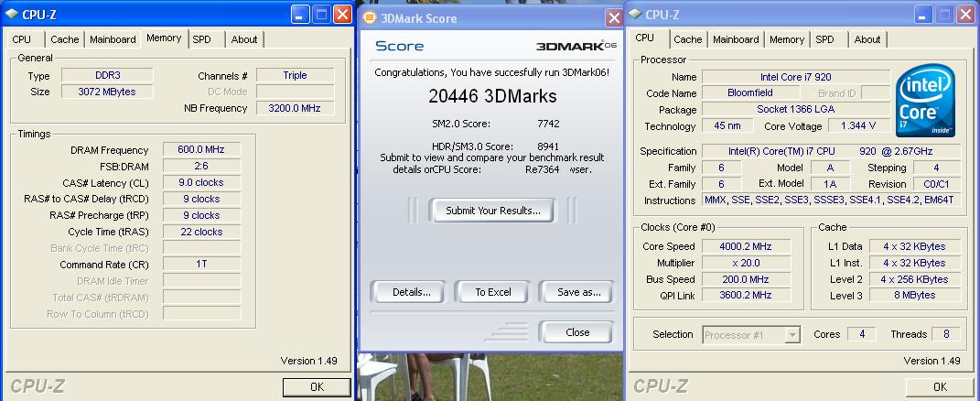Click the Bloomfield Code Name field
Viewport: 980px width, 401px height.
coord(750,93)
